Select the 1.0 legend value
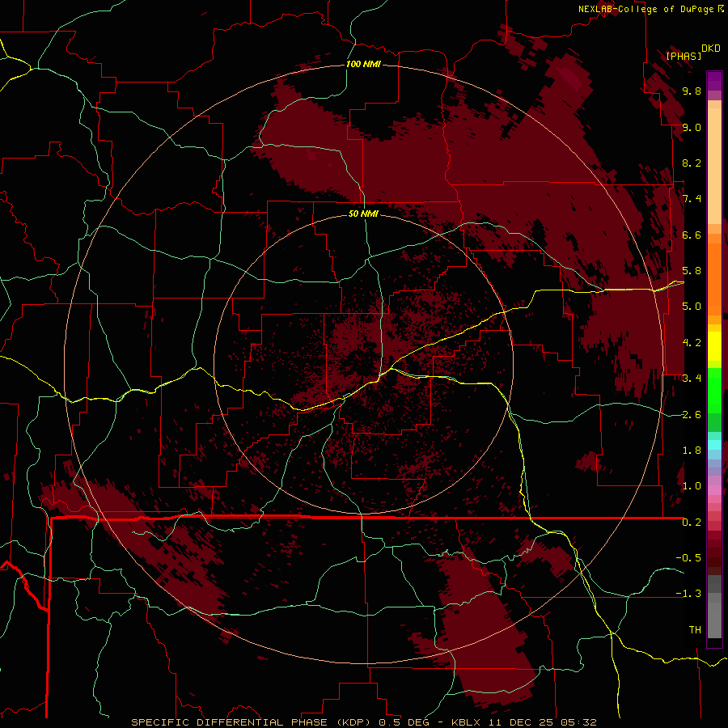 pyautogui.click(x=692, y=486)
